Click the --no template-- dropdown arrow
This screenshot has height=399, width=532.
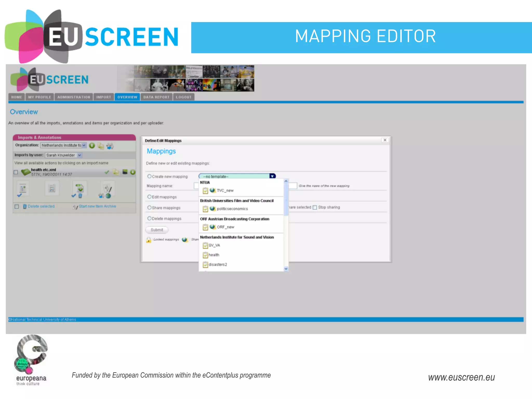272,176
